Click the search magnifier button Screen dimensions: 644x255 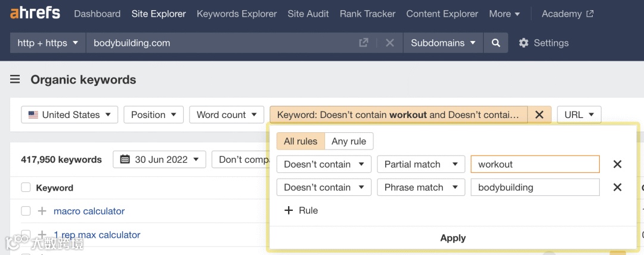496,43
